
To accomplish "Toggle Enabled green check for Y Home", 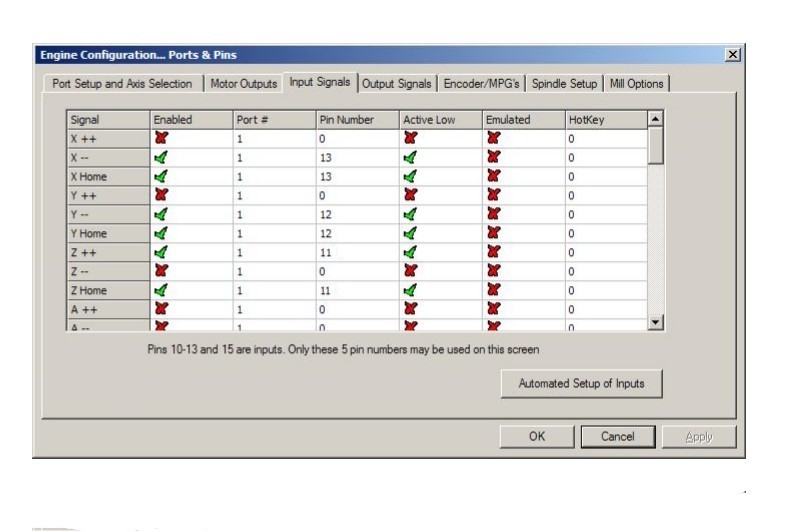I will [161, 234].
